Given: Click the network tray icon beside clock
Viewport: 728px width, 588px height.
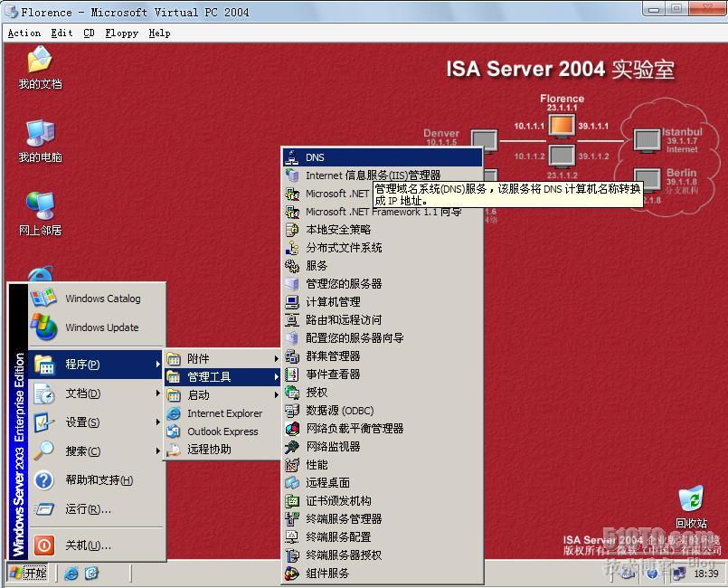Looking at the screenshot, I should click(679, 574).
